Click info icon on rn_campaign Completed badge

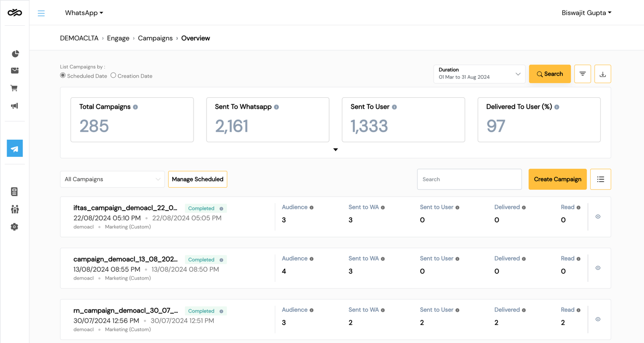tap(221, 311)
